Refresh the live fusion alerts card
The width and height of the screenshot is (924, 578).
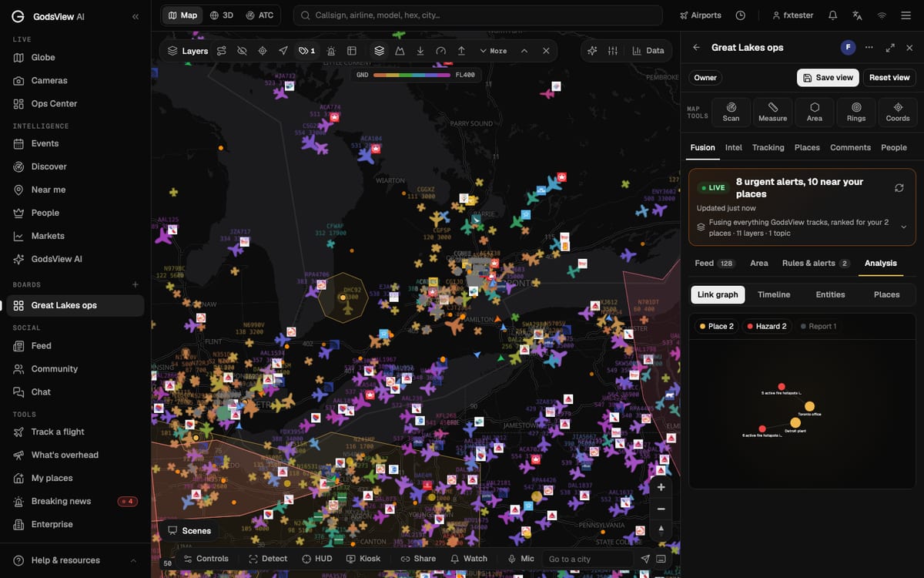[899, 188]
